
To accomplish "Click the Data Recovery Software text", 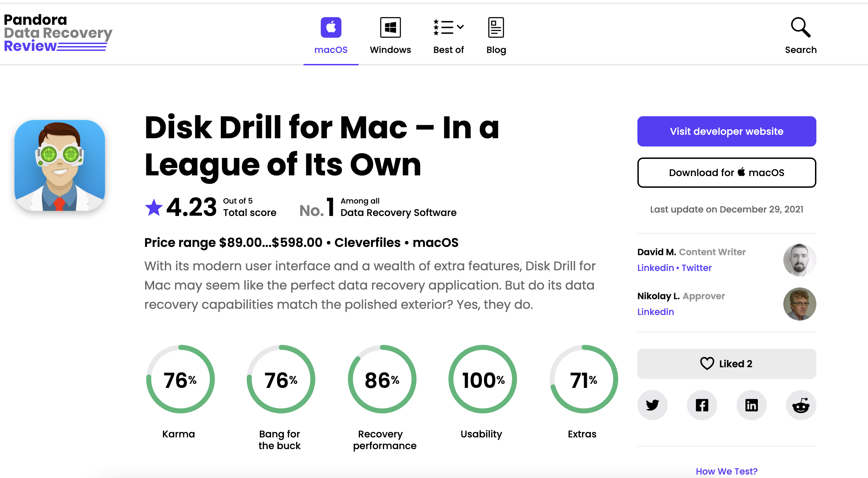I will click(x=398, y=213).
